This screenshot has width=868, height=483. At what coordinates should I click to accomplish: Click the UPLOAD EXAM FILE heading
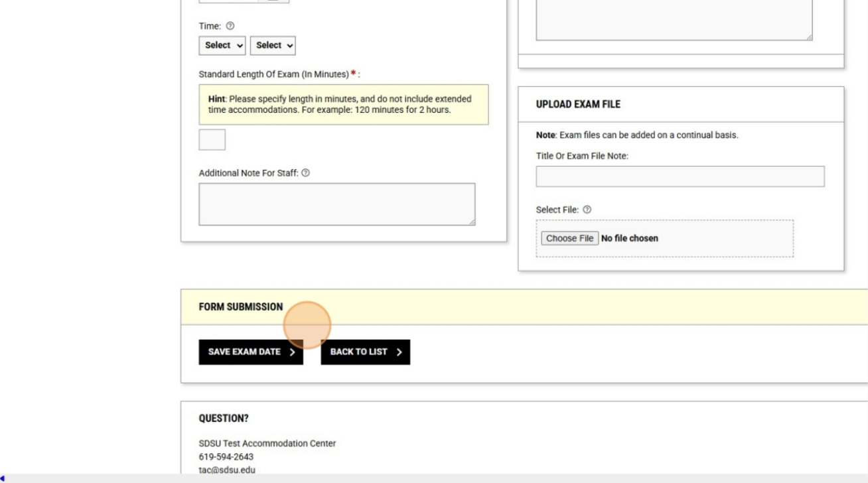pos(578,105)
